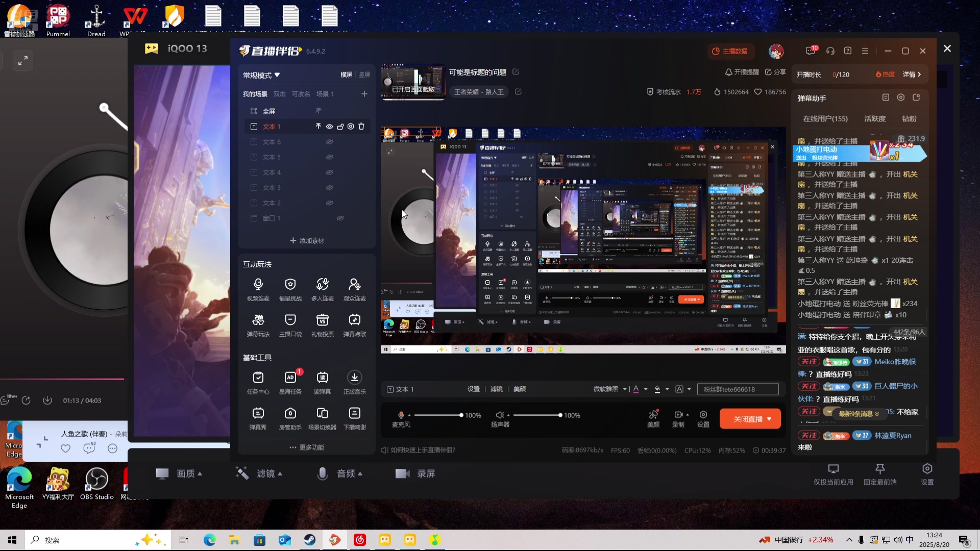Hide 文本 1 with eye icon
980x551 pixels.
[329, 127]
